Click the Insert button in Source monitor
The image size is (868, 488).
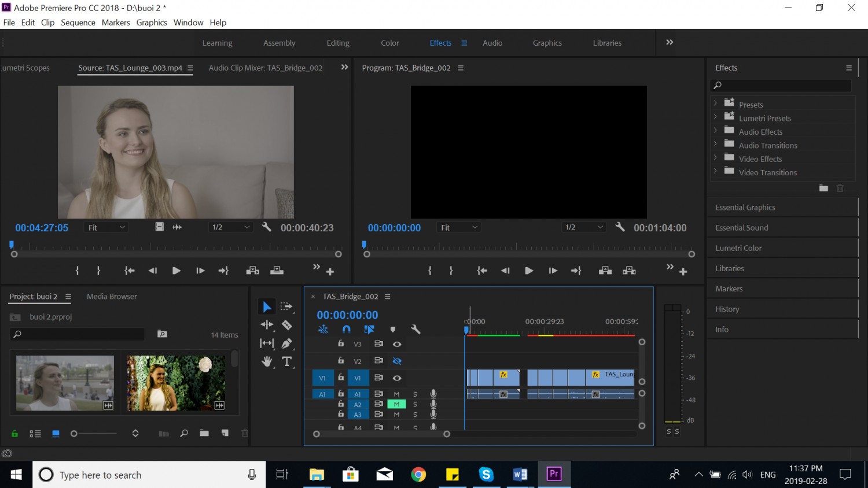252,271
